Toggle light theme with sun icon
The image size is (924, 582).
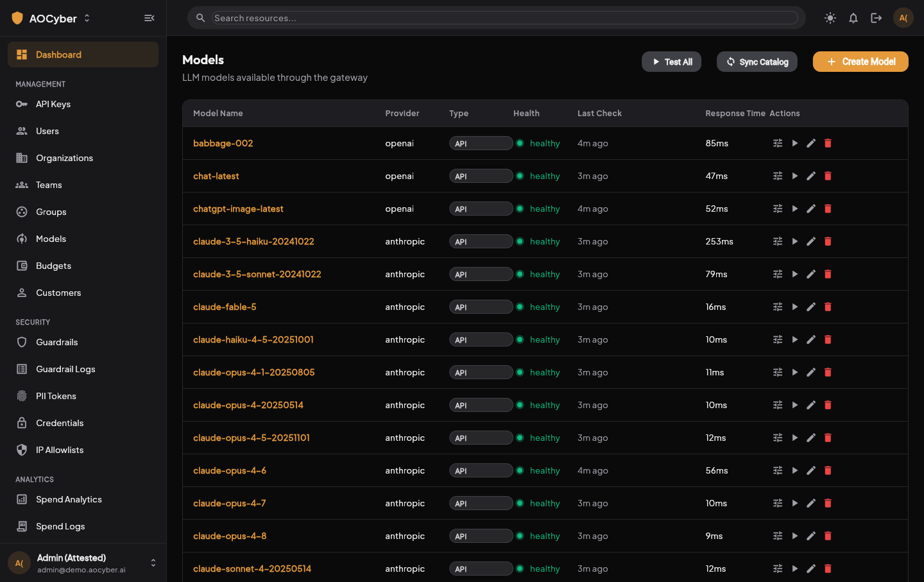830,18
